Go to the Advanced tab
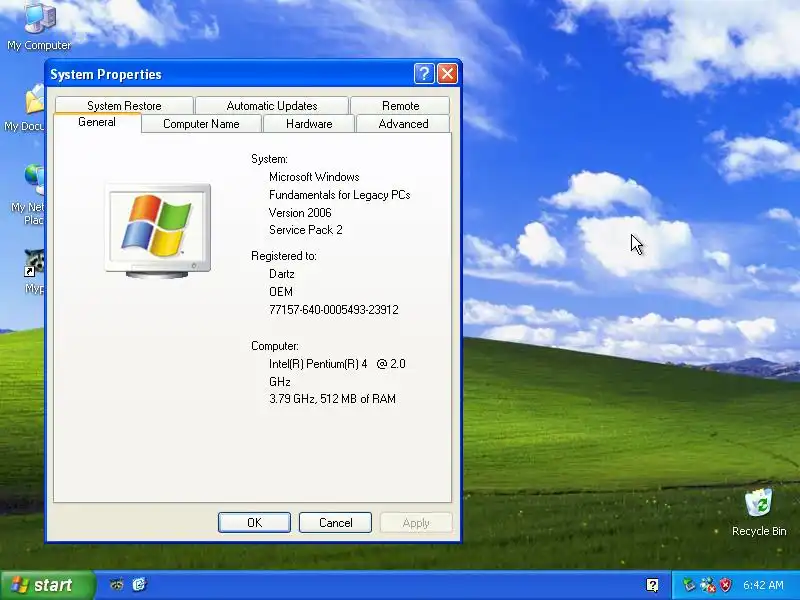Screen dimensions: 800x600 pos(403,124)
